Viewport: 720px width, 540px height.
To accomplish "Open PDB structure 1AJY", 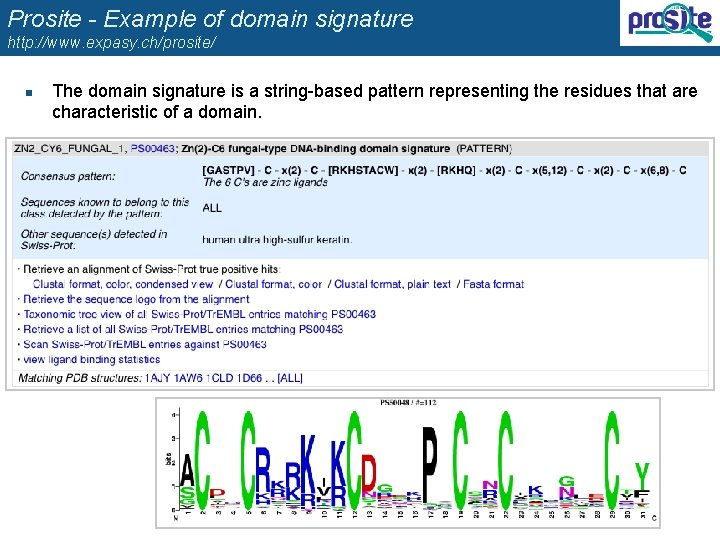I will (158, 378).
